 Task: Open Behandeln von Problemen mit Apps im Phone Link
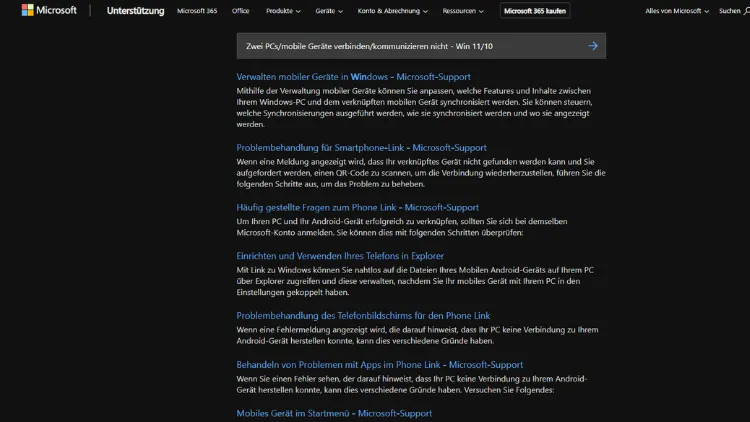[x=380, y=364]
